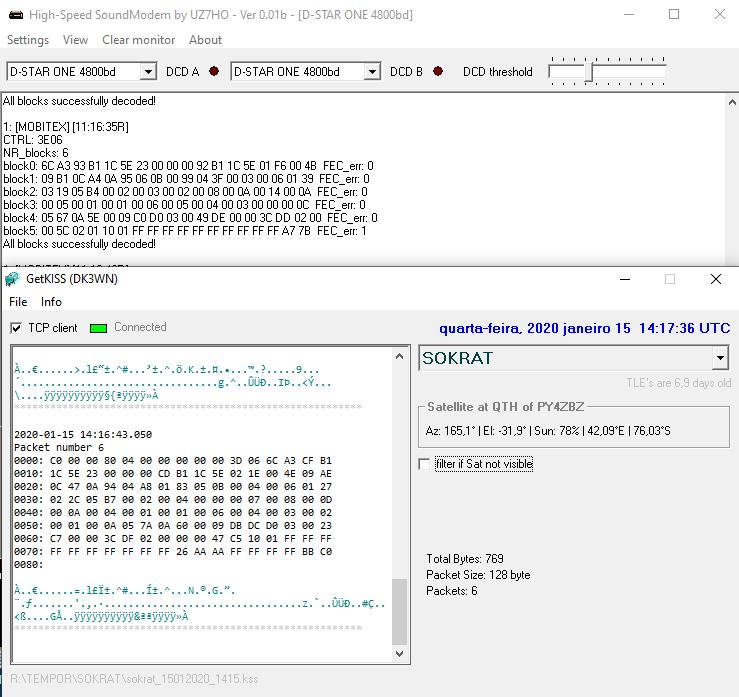Click DCD A indicator light

click(x=214, y=71)
